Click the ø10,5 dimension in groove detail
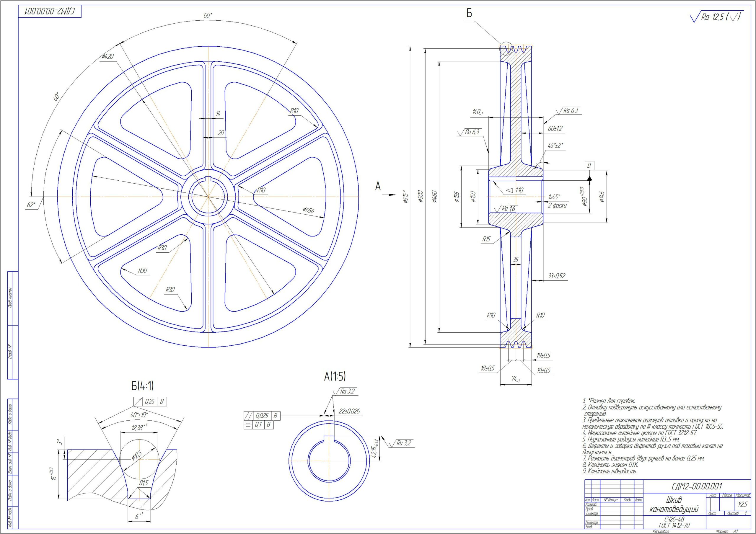 (136, 455)
